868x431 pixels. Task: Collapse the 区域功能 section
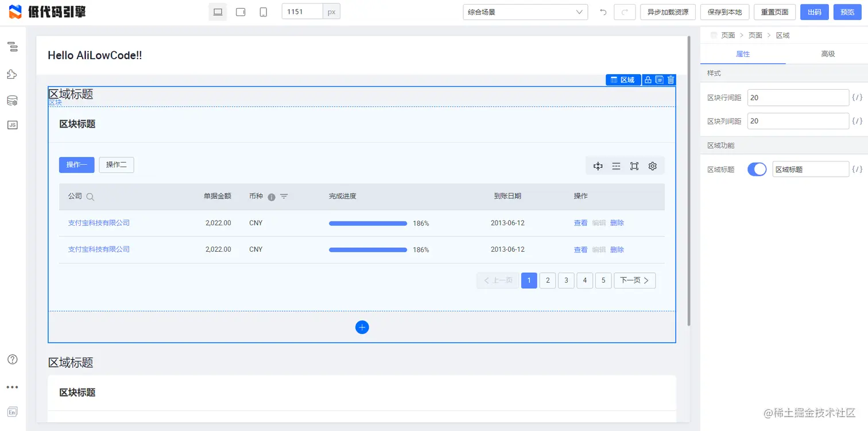click(x=784, y=145)
